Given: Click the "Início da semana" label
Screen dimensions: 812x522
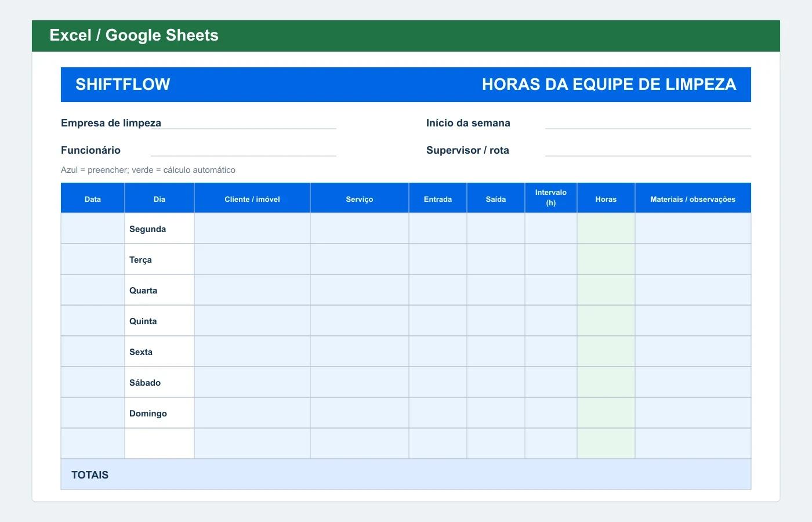Looking at the screenshot, I should click(468, 123).
